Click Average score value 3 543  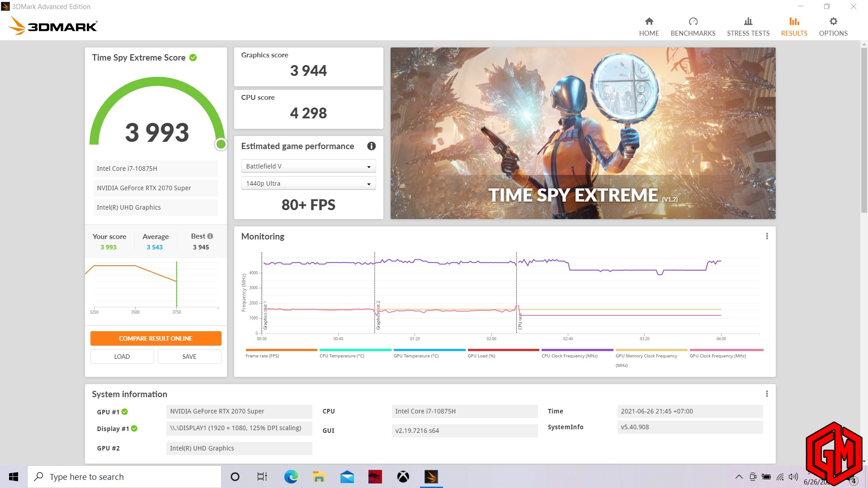click(x=154, y=247)
